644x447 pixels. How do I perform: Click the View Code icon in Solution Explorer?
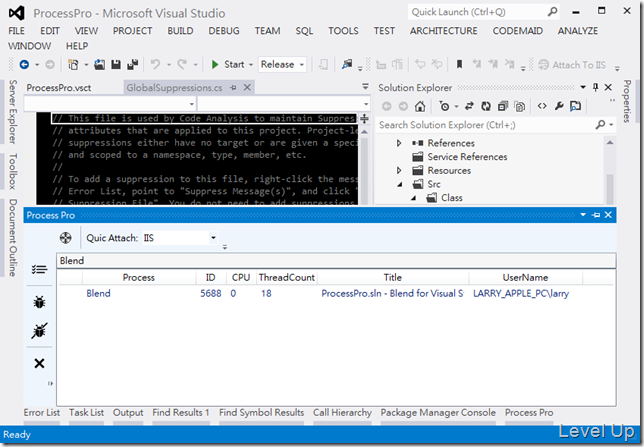coord(542,106)
